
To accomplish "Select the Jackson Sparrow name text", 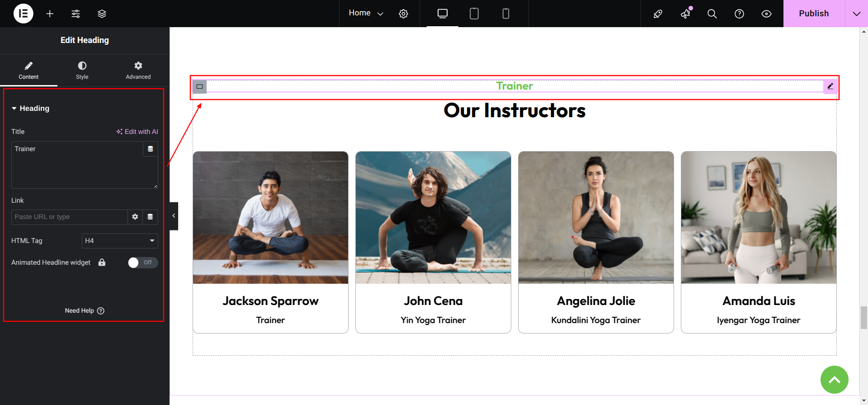I will coord(270,301).
